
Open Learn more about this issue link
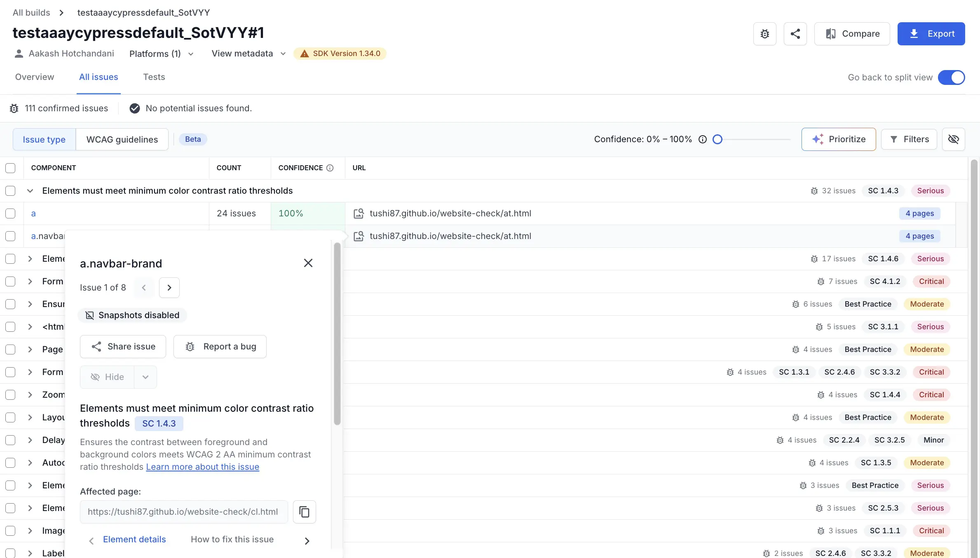[x=203, y=467]
